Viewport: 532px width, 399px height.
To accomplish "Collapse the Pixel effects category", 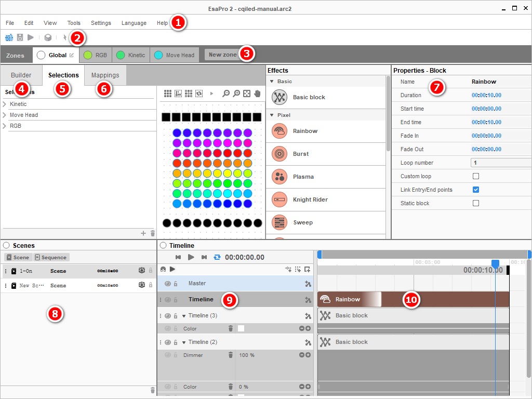I will pyautogui.click(x=271, y=115).
